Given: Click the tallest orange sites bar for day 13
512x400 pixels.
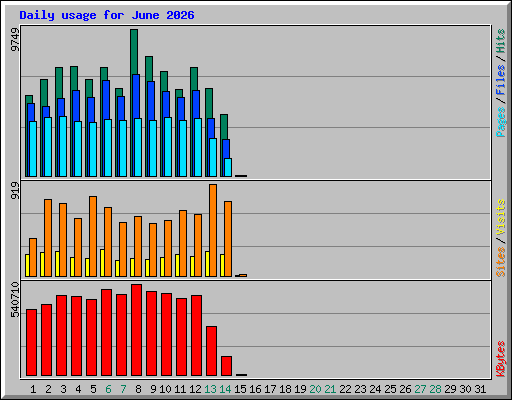Looking at the screenshot, I should pos(213,230).
